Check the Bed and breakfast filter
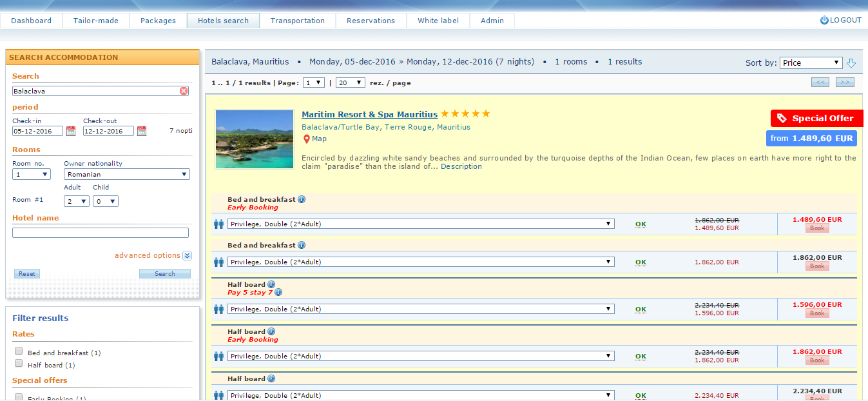The height and width of the screenshot is (401, 868). click(x=19, y=351)
